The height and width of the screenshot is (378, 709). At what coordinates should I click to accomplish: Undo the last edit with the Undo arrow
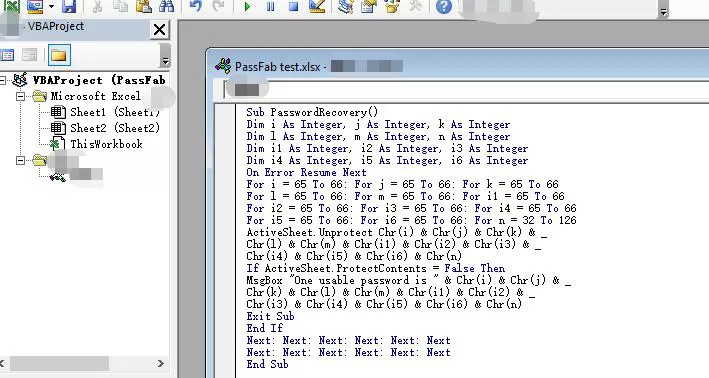(x=196, y=6)
